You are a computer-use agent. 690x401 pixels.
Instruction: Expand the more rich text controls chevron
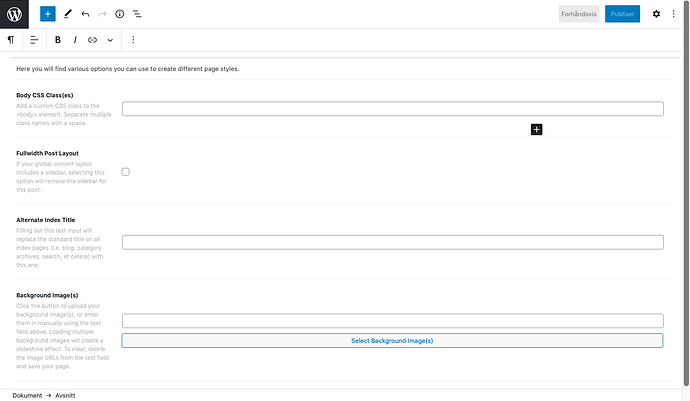pos(110,40)
